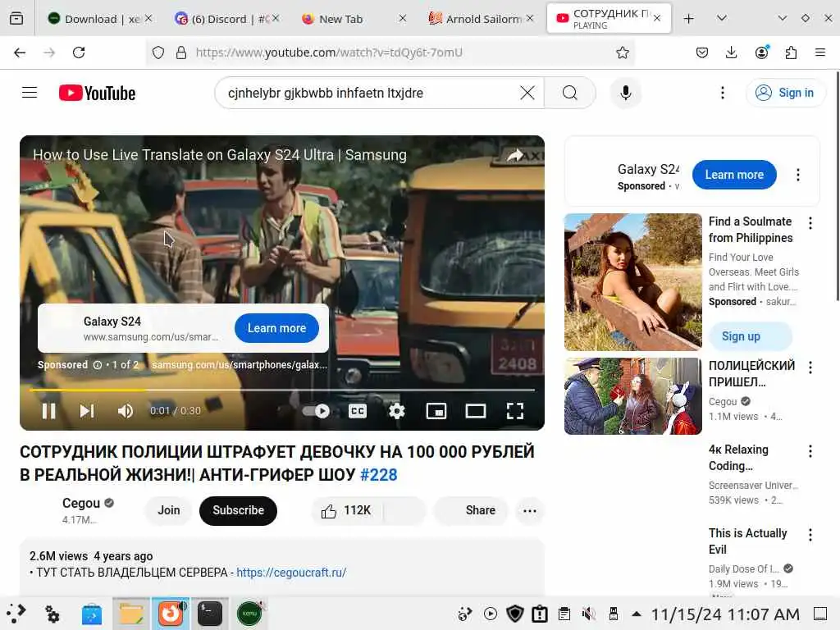Screen dimensions: 840x630
Task: Open the #228 hashtag link
Action: coord(378,475)
